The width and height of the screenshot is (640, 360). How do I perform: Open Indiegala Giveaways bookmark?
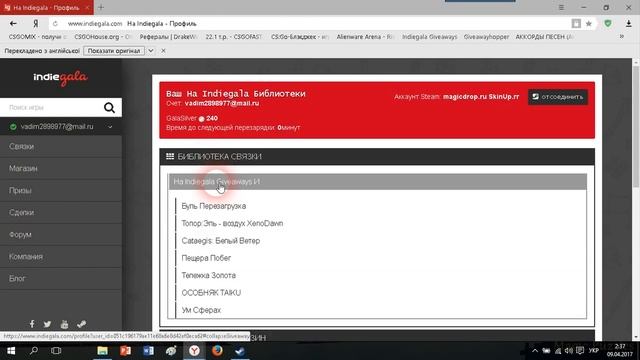(x=429, y=37)
